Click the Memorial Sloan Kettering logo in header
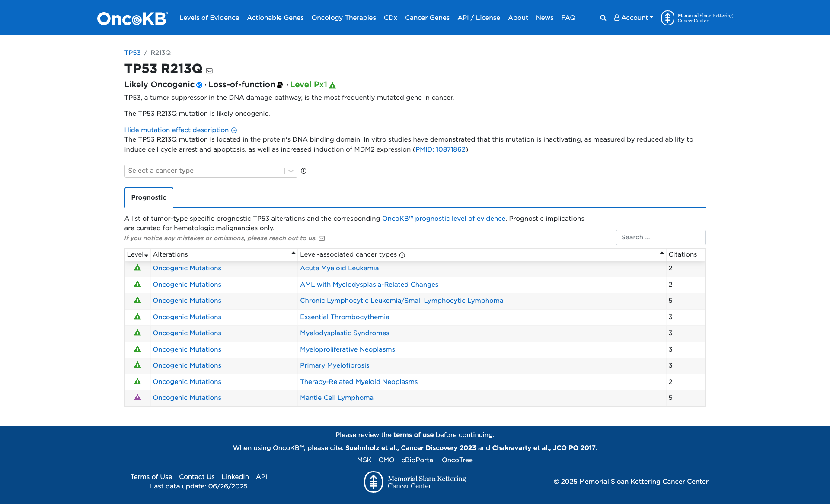The width and height of the screenshot is (830, 504). pos(696,18)
